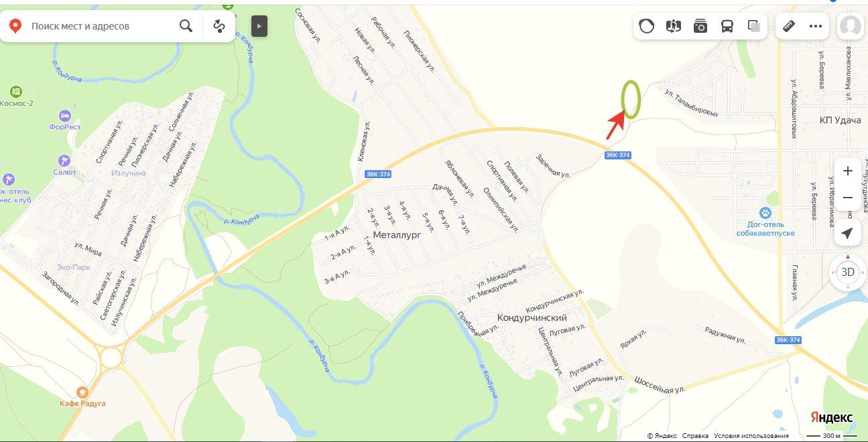Click the search magnifier icon
The height and width of the screenshot is (442, 868).
(186, 26)
